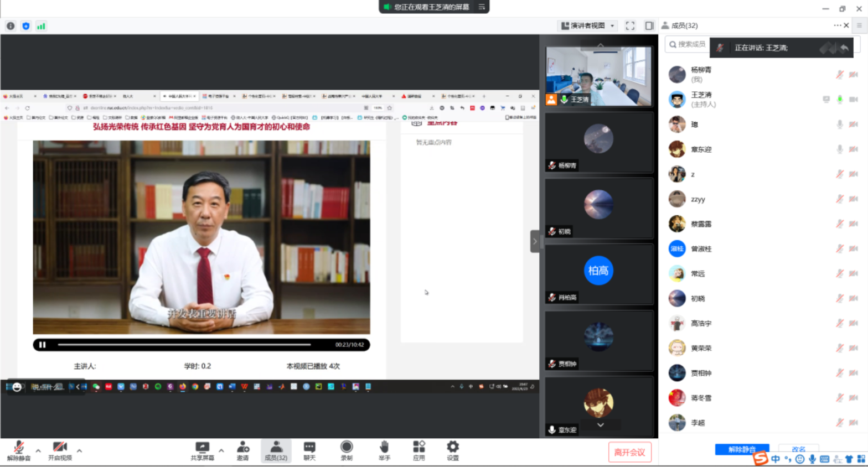This screenshot has width=868, height=467.
Task: Unmute microphone via 解除静音 in toolbar
Action: (18, 450)
